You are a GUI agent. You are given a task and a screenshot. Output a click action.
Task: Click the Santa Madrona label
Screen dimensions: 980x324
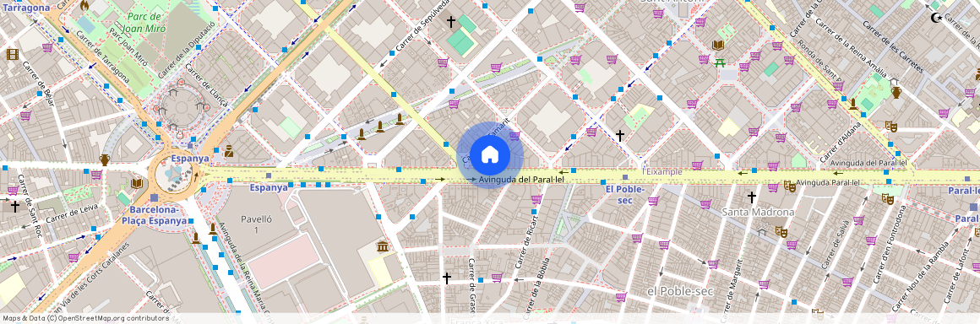pos(758,212)
